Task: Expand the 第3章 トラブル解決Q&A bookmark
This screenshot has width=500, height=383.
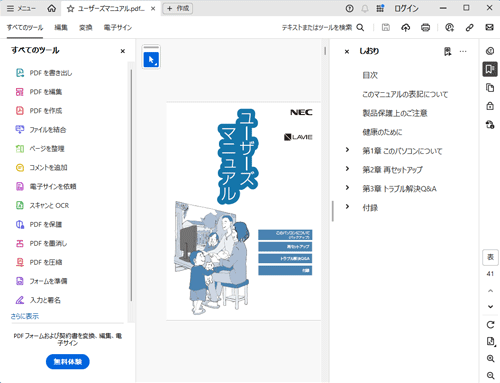Action: point(347,188)
